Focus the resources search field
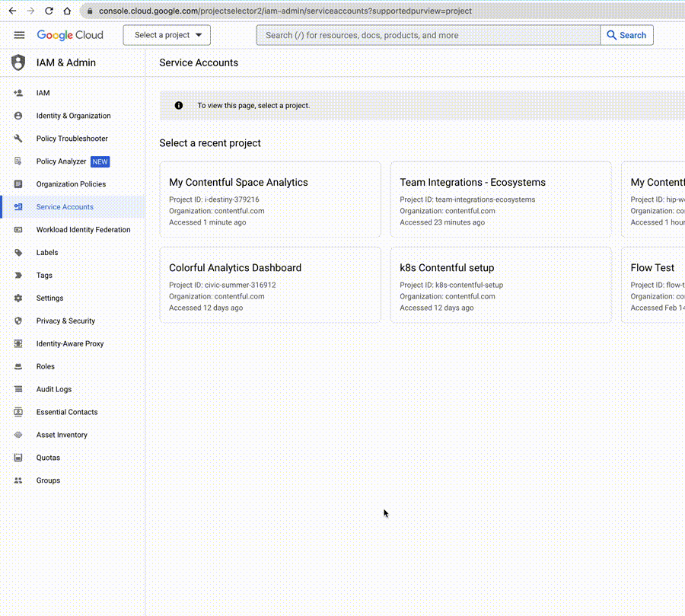This screenshot has height=616, width=685. tap(428, 35)
